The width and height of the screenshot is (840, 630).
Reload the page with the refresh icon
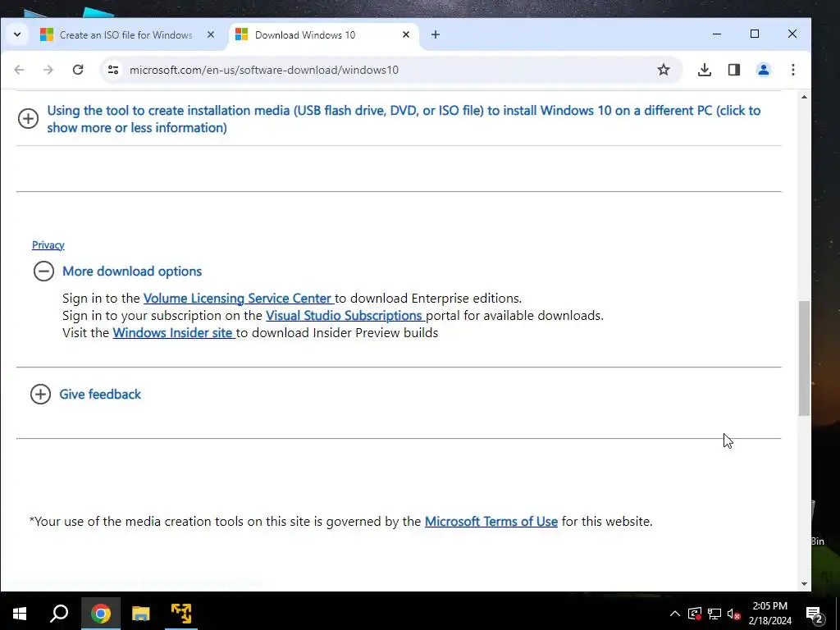(78, 70)
